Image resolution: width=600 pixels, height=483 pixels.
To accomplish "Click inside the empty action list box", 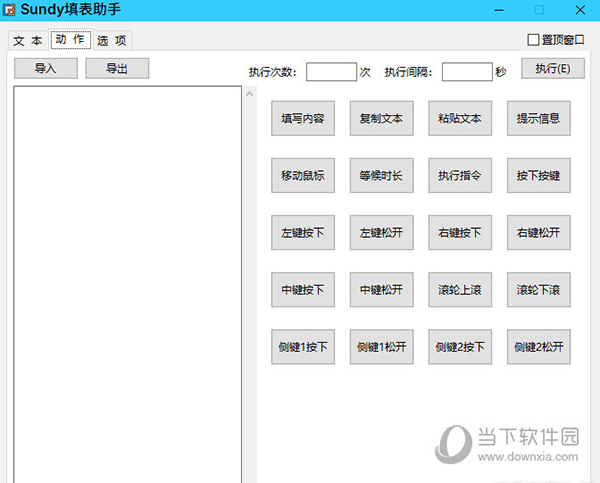I will pyautogui.click(x=128, y=284).
